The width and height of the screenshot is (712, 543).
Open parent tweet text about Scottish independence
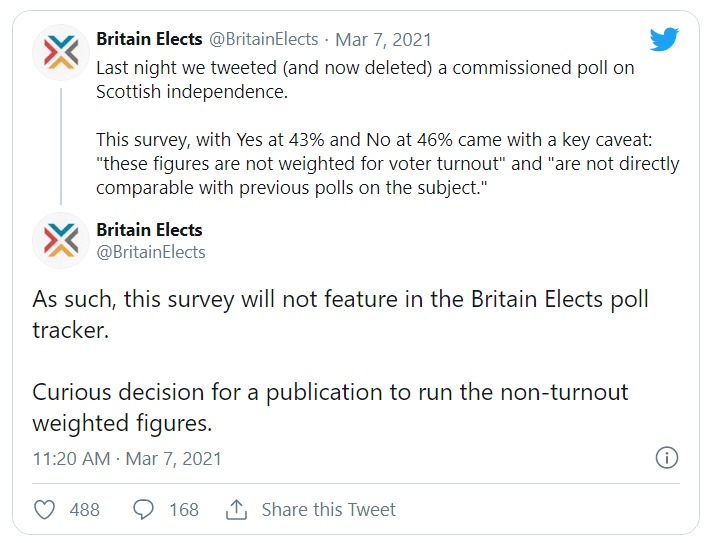click(x=365, y=79)
